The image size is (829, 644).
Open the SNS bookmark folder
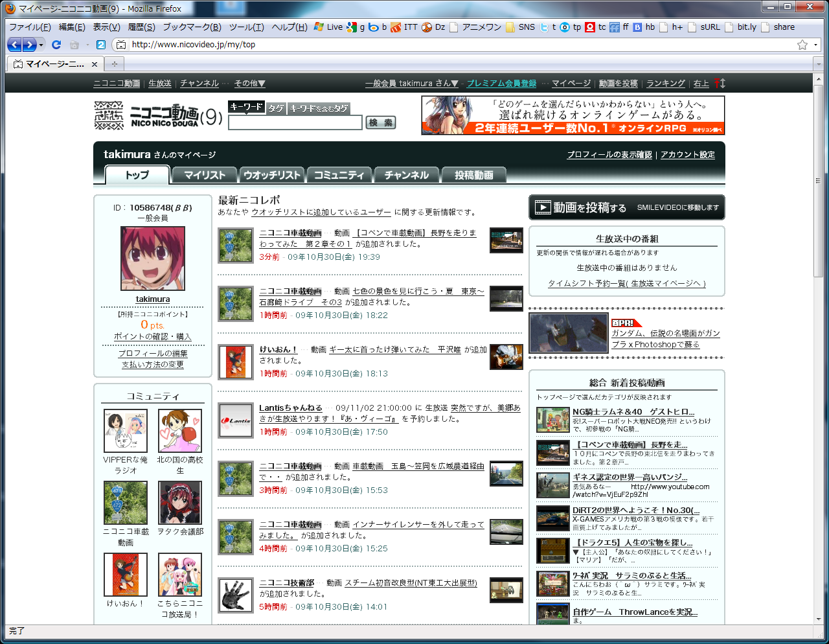pos(521,27)
